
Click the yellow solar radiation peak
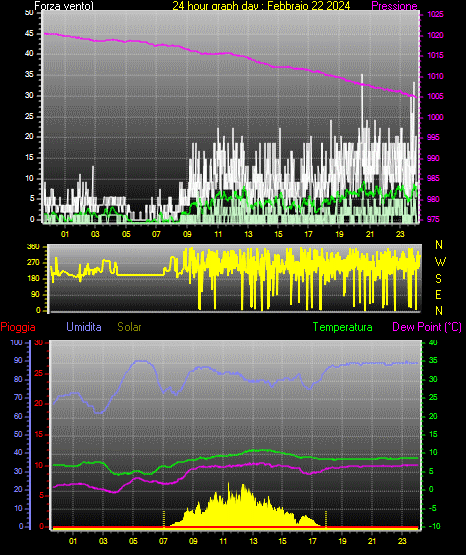(243, 486)
